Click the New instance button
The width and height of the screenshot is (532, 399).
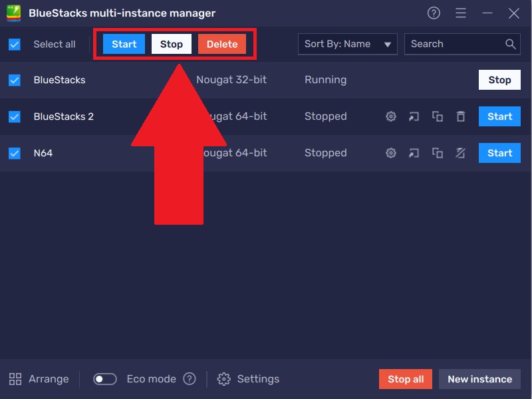pyautogui.click(x=479, y=379)
